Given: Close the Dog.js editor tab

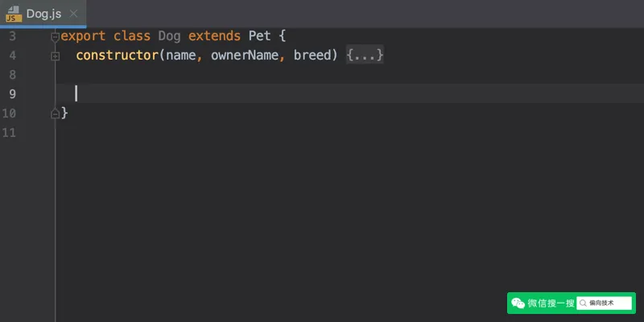Looking at the screenshot, I should pyautogui.click(x=73, y=14).
